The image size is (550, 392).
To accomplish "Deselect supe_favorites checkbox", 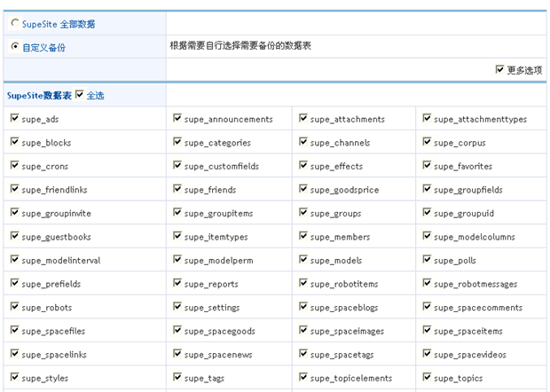I will (x=427, y=165).
